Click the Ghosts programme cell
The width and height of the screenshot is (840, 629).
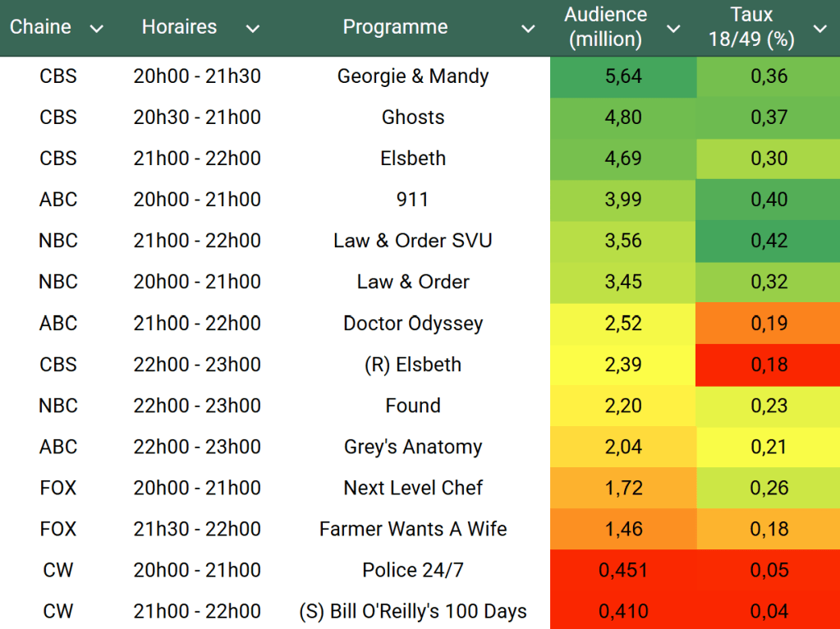pos(413,117)
